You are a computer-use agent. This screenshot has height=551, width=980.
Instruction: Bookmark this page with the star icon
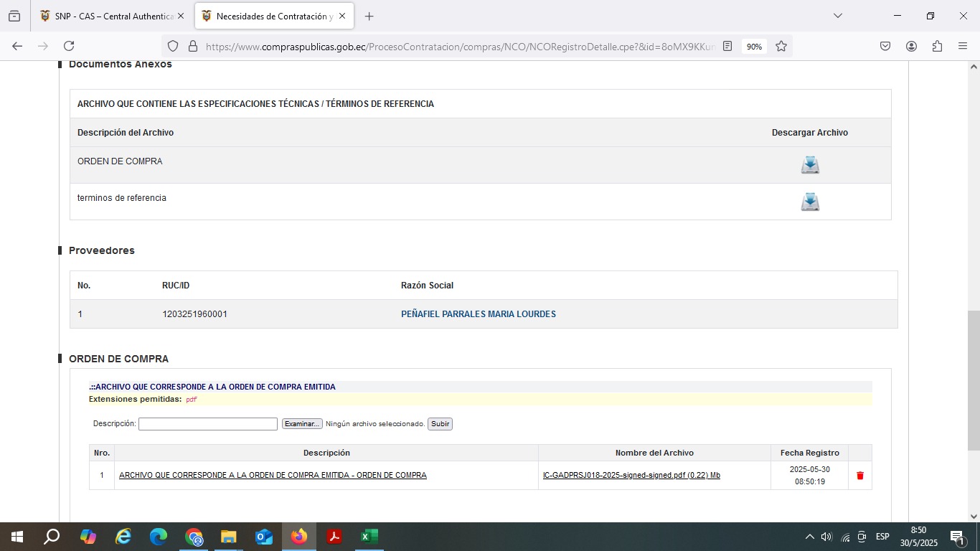click(x=781, y=46)
